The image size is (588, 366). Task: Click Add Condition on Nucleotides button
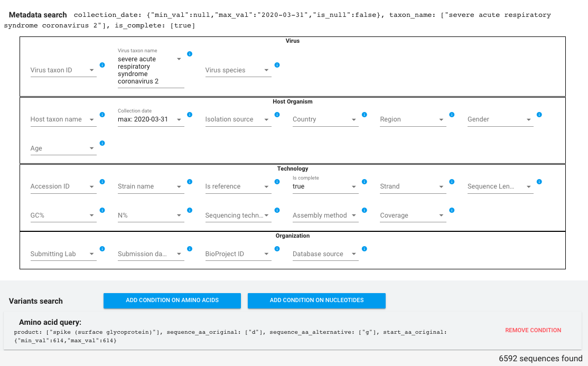coord(316,301)
